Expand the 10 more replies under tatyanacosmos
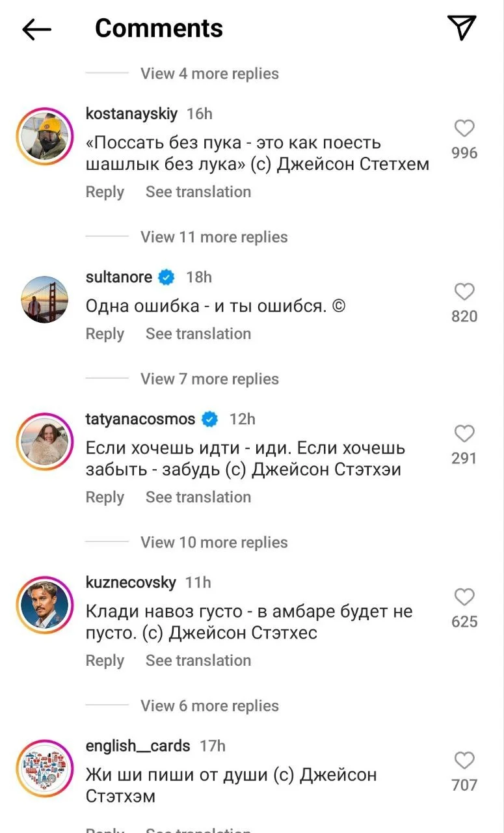This screenshot has width=504, height=833. click(213, 541)
